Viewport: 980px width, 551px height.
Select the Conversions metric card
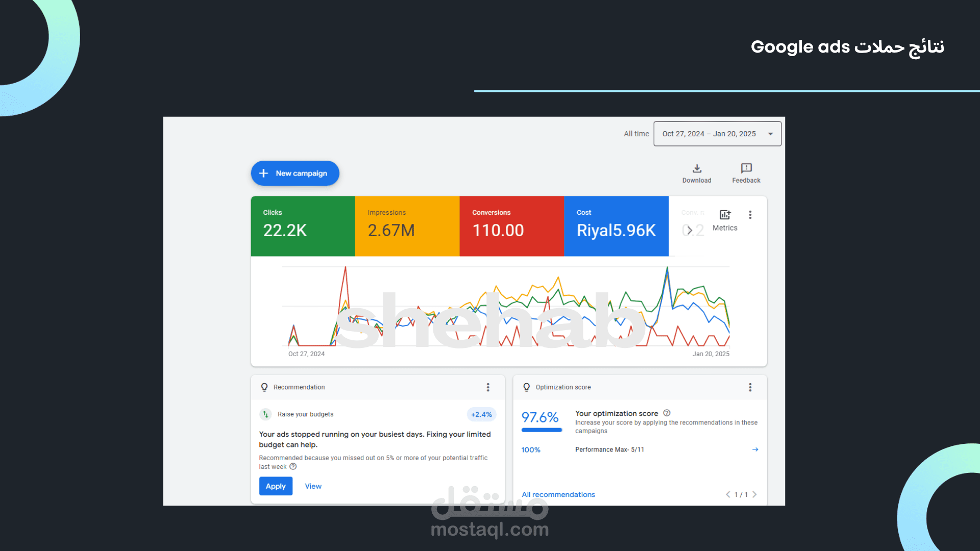(512, 226)
